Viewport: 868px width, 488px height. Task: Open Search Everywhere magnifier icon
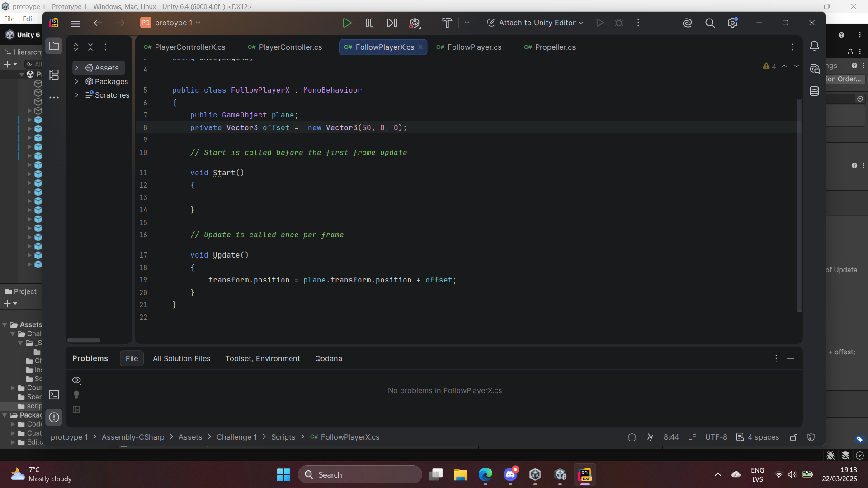pos(710,23)
